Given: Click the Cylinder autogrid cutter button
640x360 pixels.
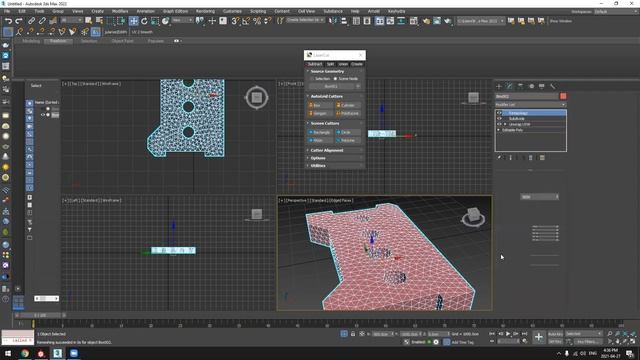Looking at the screenshot, I should pyautogui.click(x=348, y=105).
